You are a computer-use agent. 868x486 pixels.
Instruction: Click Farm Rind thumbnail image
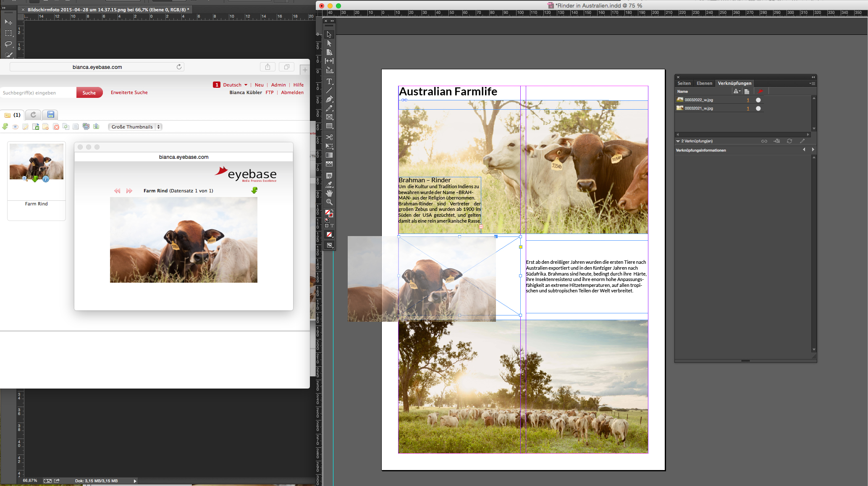(x=37, y=162)
